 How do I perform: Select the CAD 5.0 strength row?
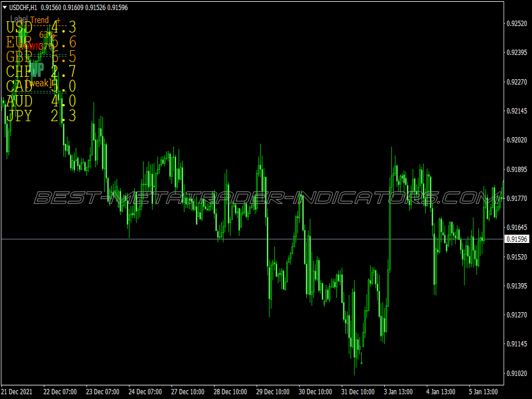point(41,86)
